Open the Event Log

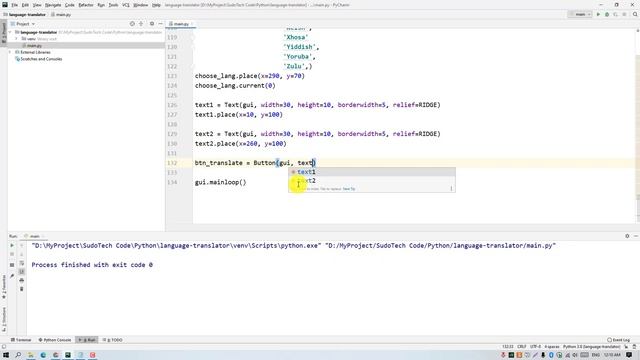619,340
